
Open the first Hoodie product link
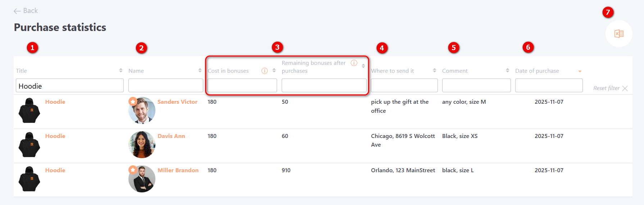(55, 102)
